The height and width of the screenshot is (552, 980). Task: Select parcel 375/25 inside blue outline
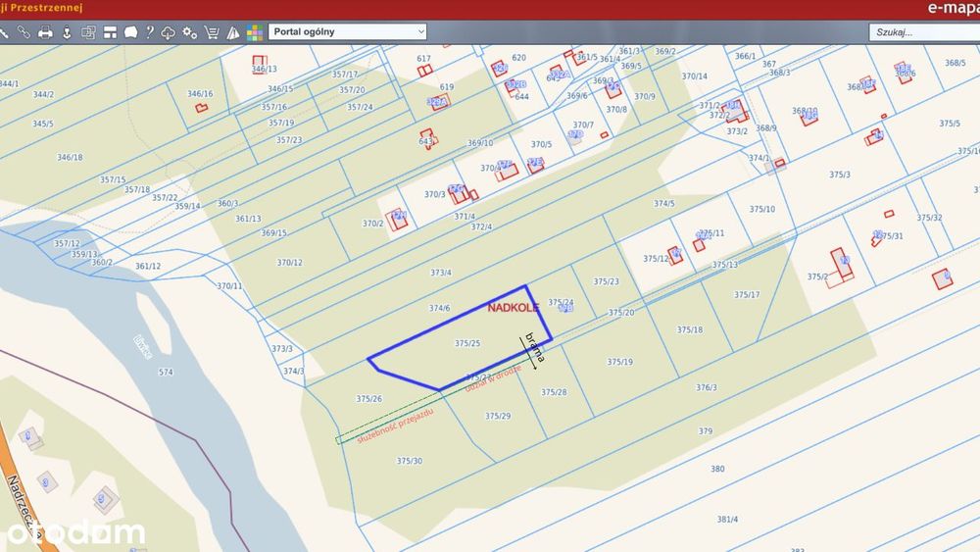(467, 343)
